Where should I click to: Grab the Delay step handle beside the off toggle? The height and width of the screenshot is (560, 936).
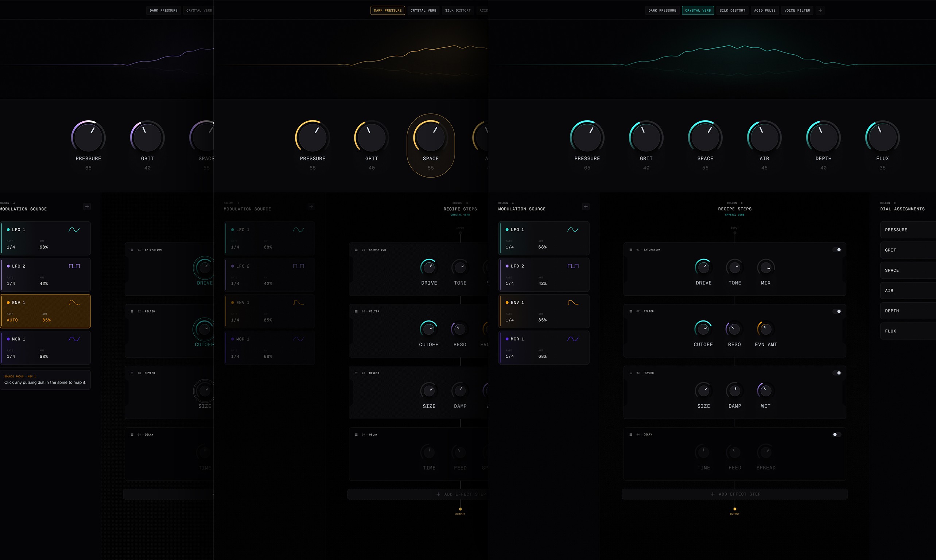[x=631, y=435]
